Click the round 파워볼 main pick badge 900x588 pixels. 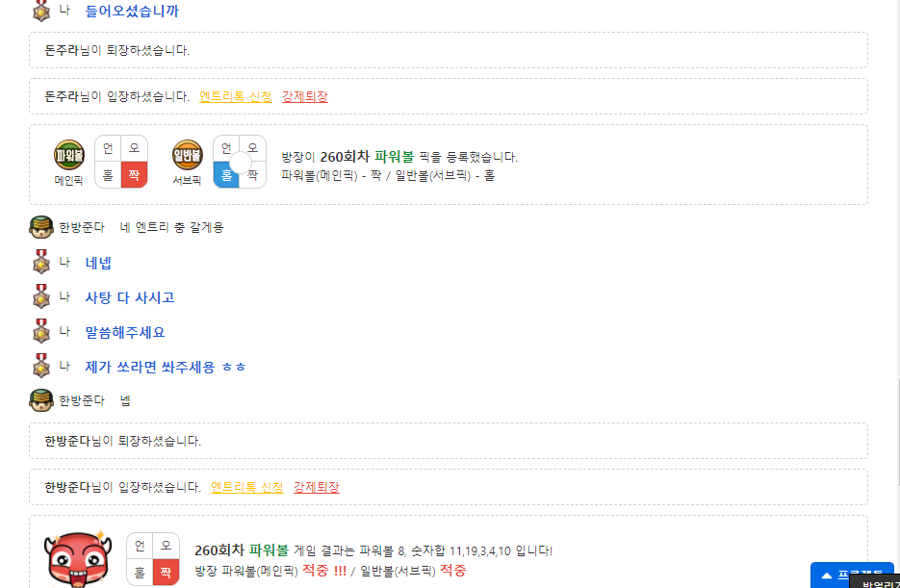click(x=69, y=155)
